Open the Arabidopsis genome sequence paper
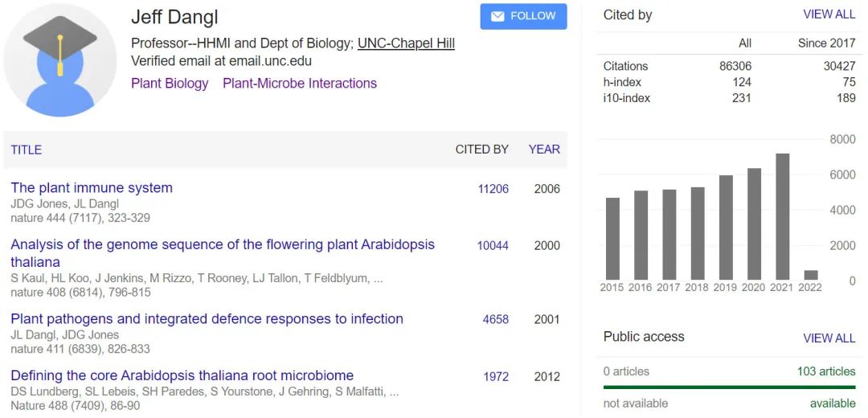The width and height of the screenshot is (868, 418). click(222, 244)
